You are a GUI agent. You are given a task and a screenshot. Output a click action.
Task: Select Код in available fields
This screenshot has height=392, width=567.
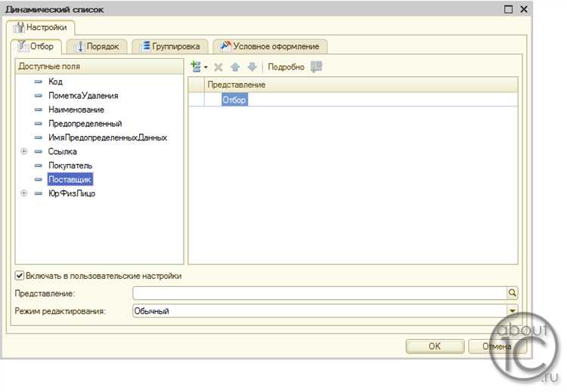click(x=55, y=82)
